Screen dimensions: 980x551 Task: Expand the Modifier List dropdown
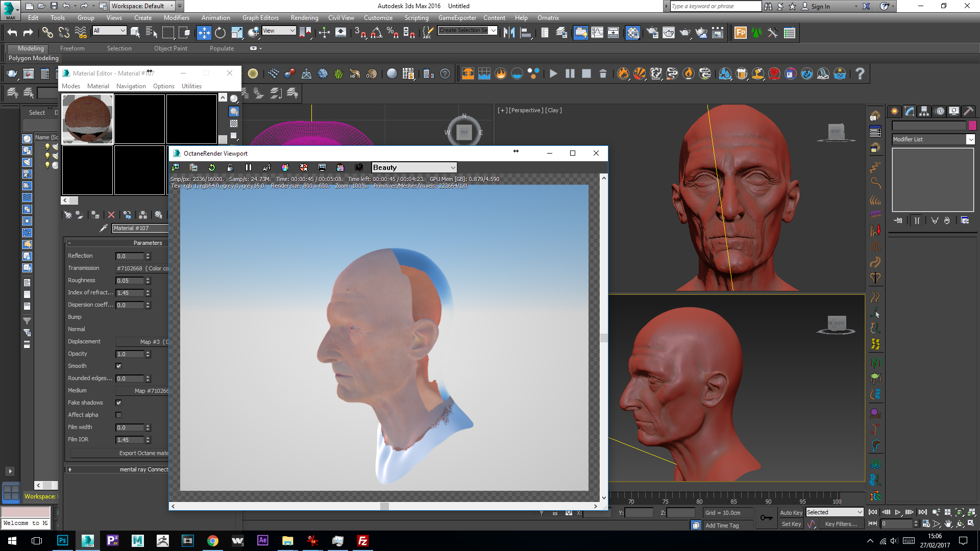pyautogui.click(x=970, y=139)
